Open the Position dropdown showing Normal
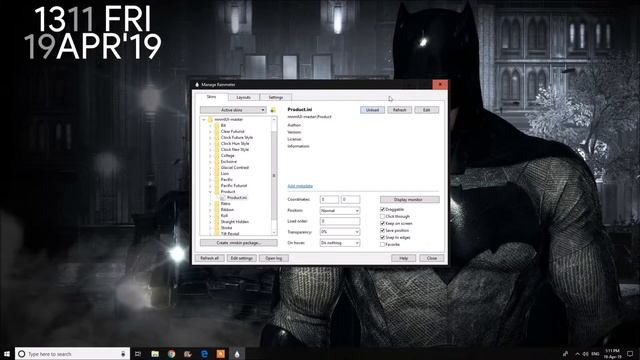This screenshot has height=360, width=640. (340, 211)
